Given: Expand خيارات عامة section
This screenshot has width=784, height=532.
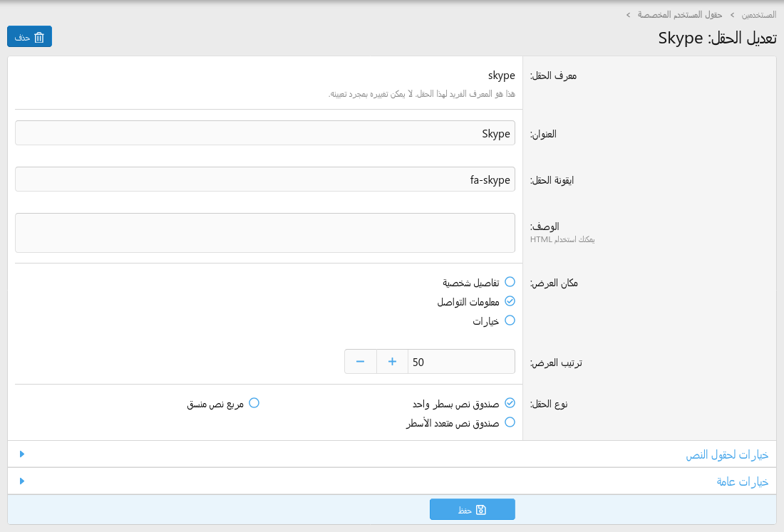Looking at the screenshot, I should (x=742, y=481).
